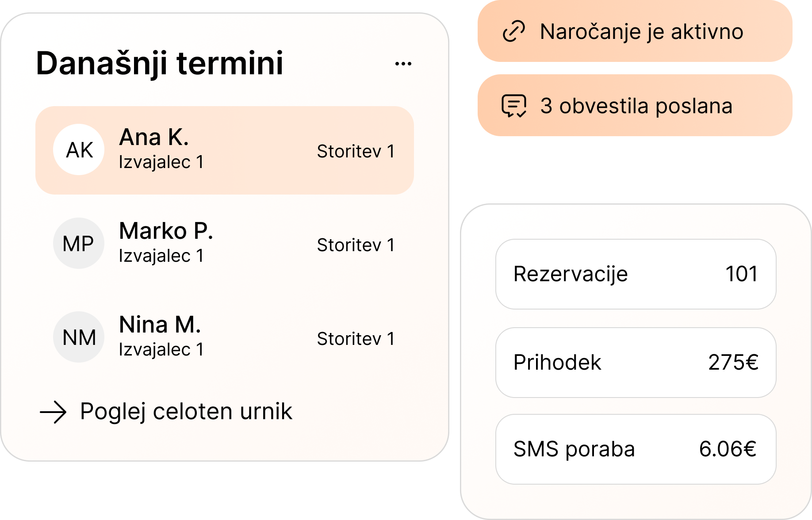Viewport: 812px width, 520px height.
Task: Select the Današnji termini panel header
Action: [x=159, y=64]
